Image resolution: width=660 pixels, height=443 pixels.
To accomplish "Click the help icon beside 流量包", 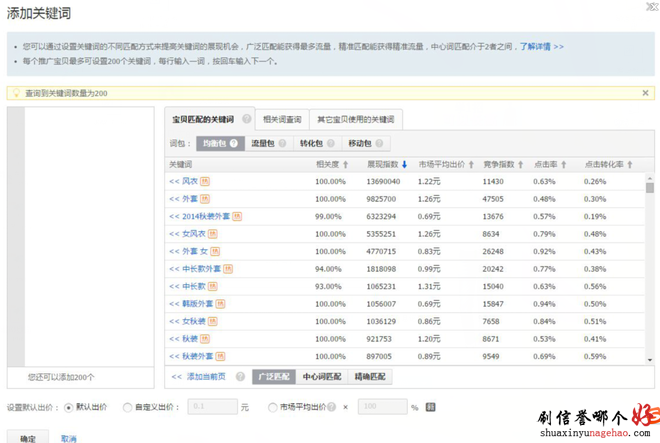I will (282, 143).
